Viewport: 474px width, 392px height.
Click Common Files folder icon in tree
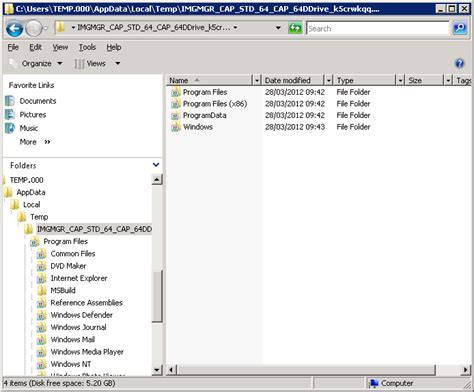pos(41,254)
